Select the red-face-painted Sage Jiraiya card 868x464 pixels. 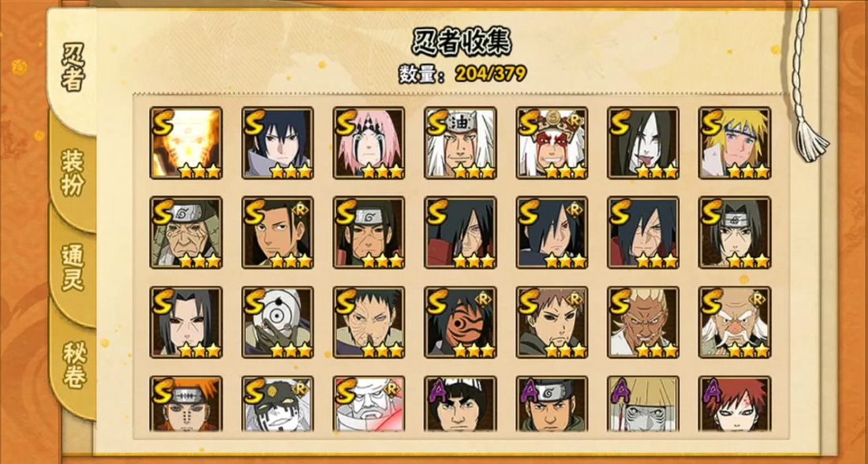click(552, 143)
